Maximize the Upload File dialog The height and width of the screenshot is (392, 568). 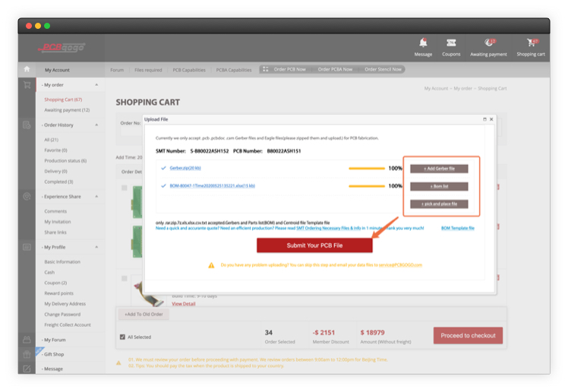coord(484,119)
